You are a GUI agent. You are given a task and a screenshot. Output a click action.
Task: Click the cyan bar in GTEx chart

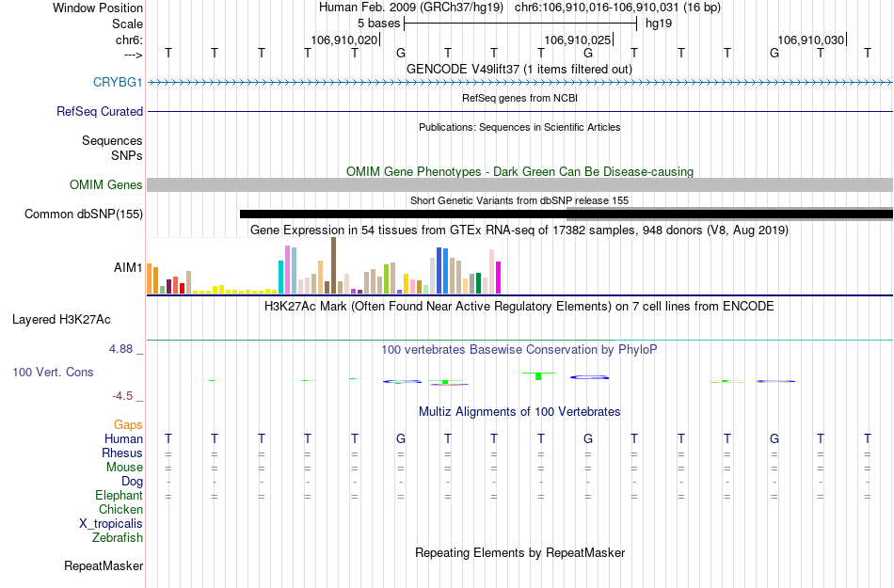point(280,277)
